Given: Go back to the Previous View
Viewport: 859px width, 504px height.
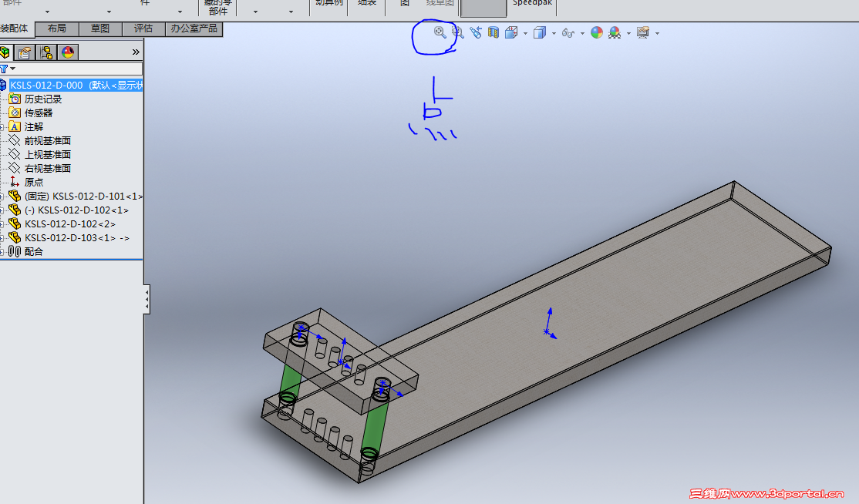Looking at the screenshot, I should [x=476, y=32].
